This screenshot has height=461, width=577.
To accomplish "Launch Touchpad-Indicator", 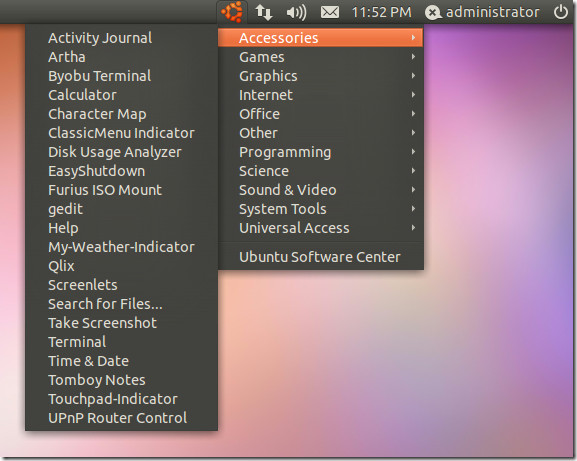I will 121,399.
